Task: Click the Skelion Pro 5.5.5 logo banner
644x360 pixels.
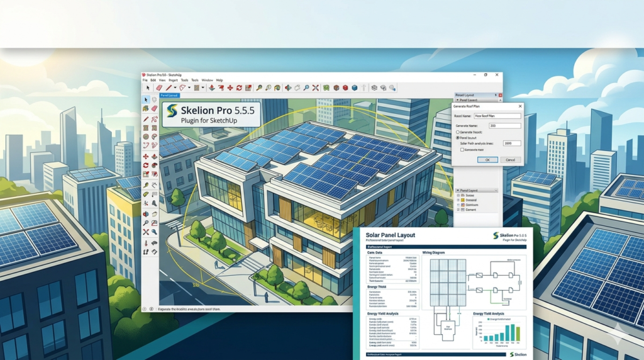Action: point(211,115)
